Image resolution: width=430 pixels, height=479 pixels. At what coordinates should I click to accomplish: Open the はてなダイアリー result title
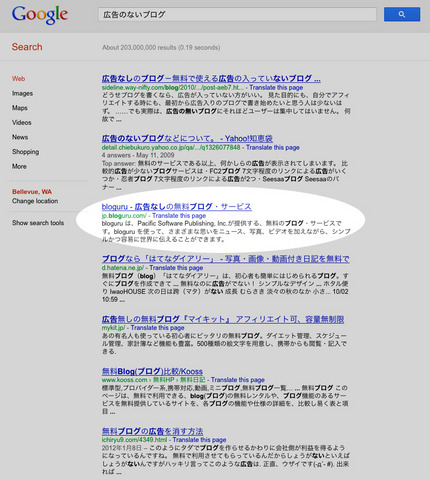click(x=225, y=259)
